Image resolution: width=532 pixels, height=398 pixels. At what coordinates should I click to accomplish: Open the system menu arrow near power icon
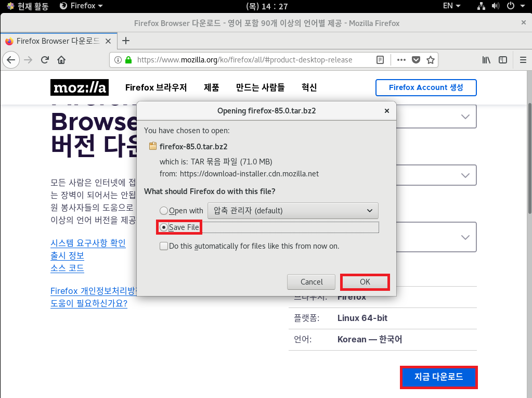coord(523,6)
